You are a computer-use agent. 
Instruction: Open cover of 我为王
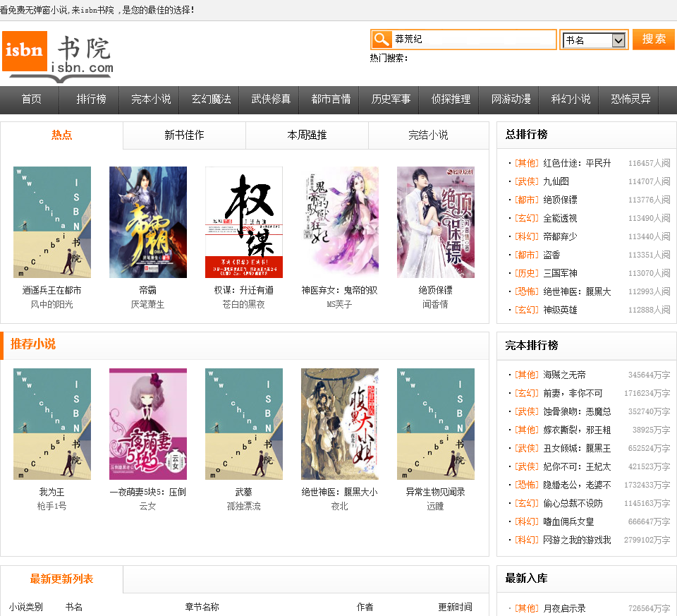point(52,424)
